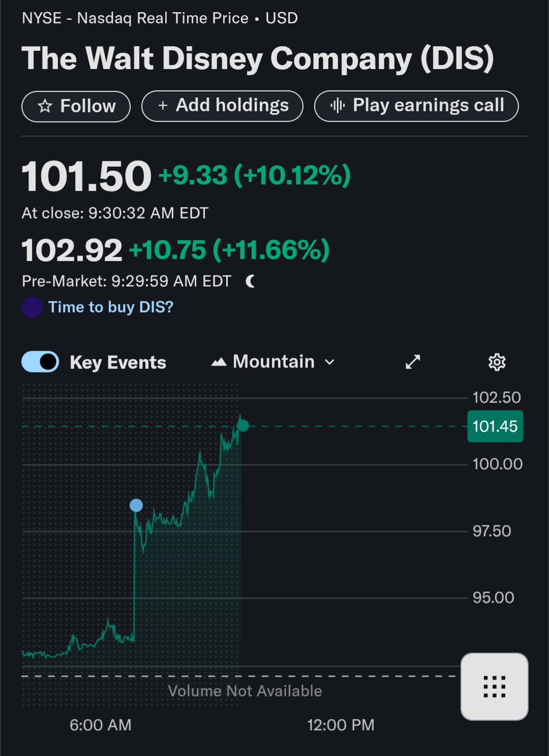Click the purple circle beside Time to buy DIS
The width and height of the screenshot is (549, 756).
(x=32, y=307)
